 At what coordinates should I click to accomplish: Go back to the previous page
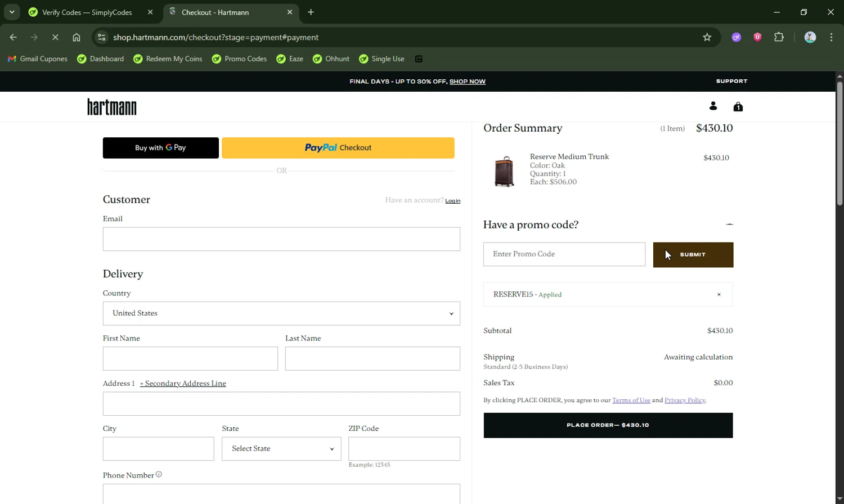13,37
